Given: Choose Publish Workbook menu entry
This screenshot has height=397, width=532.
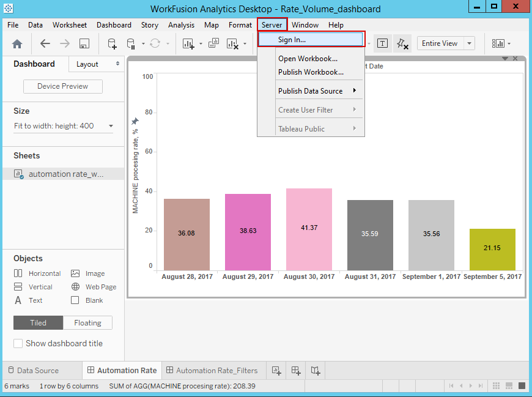Looking at the screenshot, I should tap(311, 72).
